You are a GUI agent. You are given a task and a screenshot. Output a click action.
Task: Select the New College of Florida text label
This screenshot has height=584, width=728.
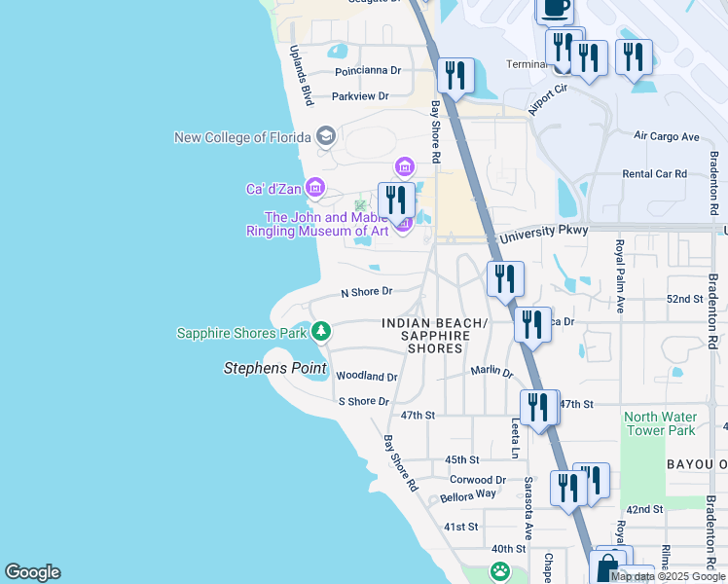tap(242, 137)
